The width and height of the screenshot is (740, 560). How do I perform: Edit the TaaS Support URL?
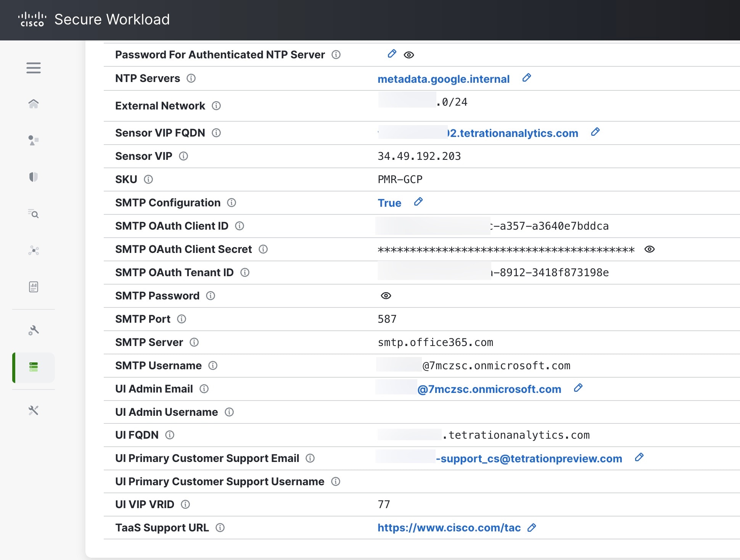[532, 528]
